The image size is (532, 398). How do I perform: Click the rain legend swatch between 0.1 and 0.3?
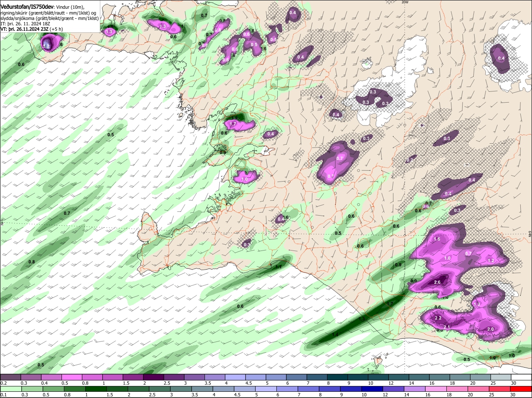tap(10, 389)
